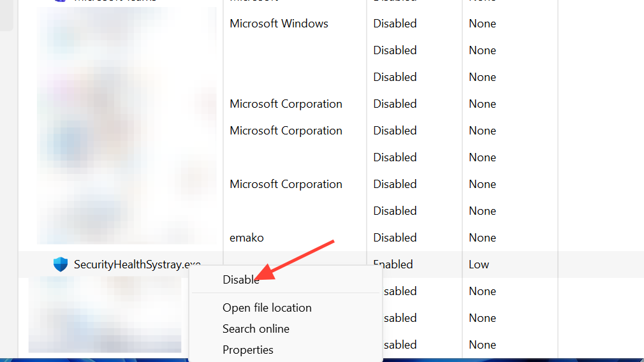Click Search online in the context menu
The height and width of the screenshot is (362, 644).
point(256,329)
